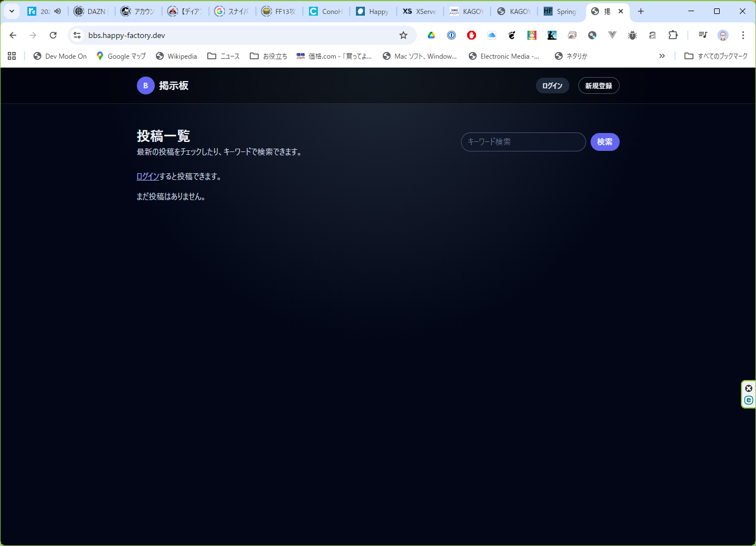Open the Google Drive extension icon
The width and height of the screenshot is (756, 546).
click(x=431, y=35)
